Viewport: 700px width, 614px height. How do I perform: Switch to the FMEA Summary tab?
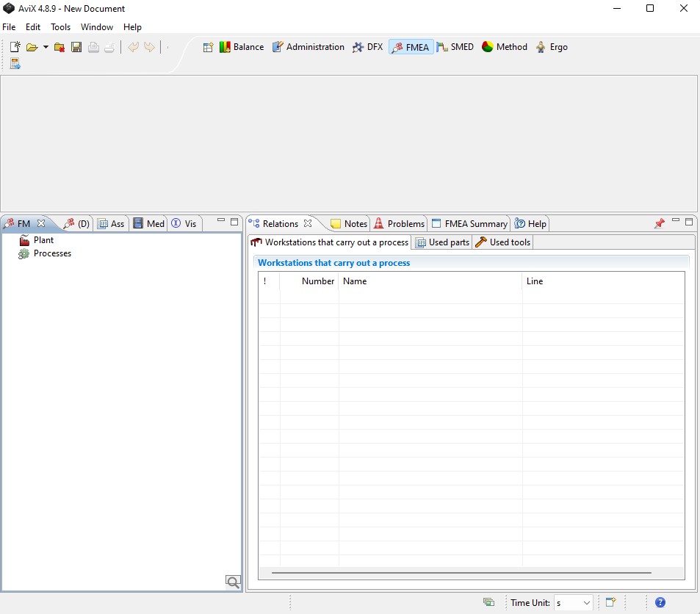[x=469, y=223]
